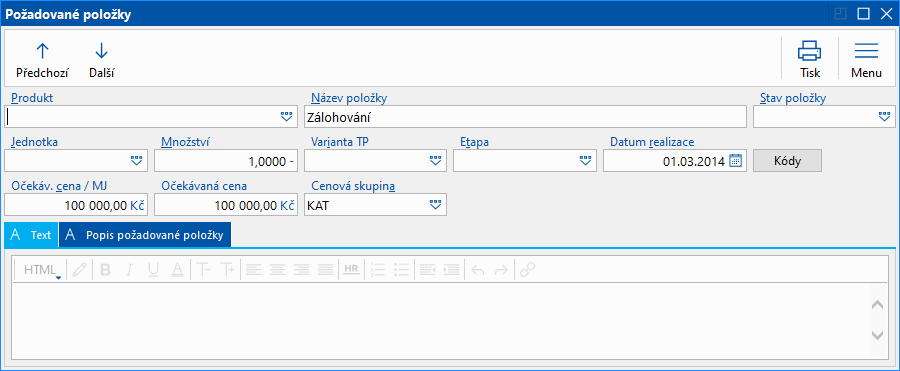Insert hyperlink with the link icon
The image size is (900, 371).
(x=527, y=270)
